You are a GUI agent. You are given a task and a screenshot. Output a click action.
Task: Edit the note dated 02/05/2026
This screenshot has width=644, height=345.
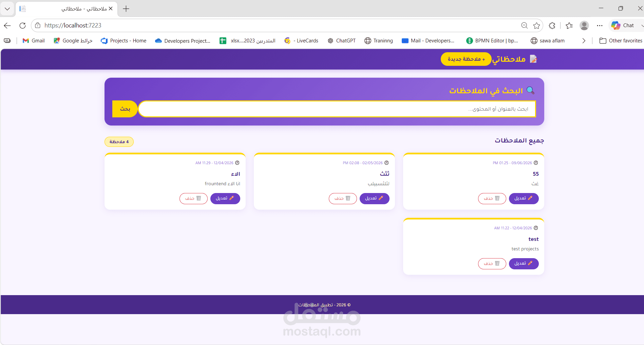tap(374, 198)
